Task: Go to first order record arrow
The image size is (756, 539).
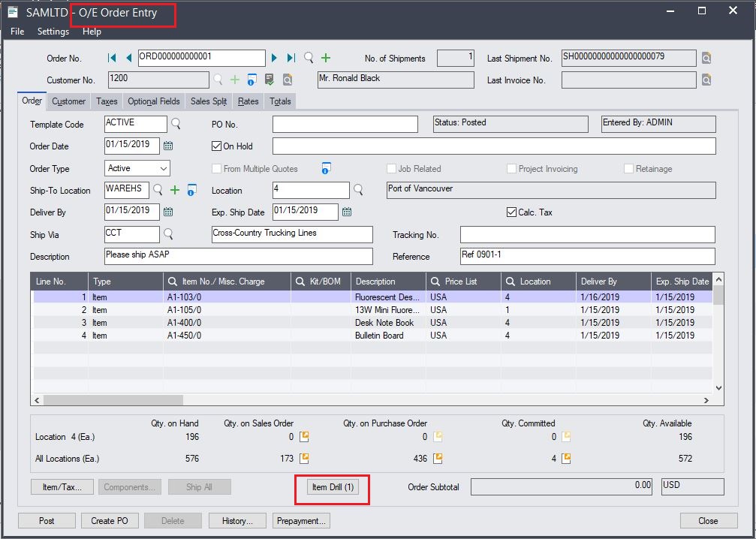Action: (112, 58)
